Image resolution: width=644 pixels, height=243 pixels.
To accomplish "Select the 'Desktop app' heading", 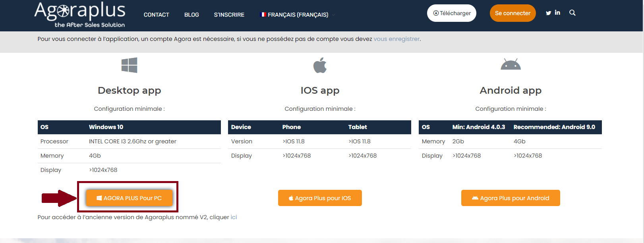I will pos(130,91).
